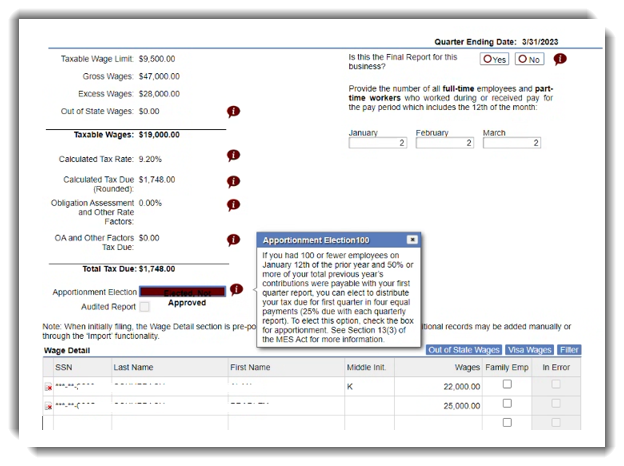624x466 pixels.
Task: Sort by Middle Init. column header
Action: tap(370, 367)
